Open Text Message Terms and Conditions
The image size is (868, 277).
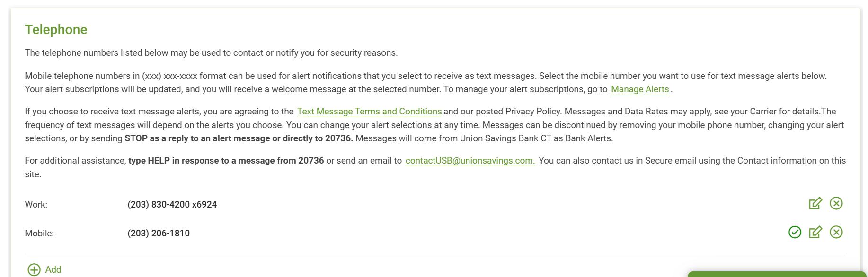pyautogui.click(x=369, y=112)
